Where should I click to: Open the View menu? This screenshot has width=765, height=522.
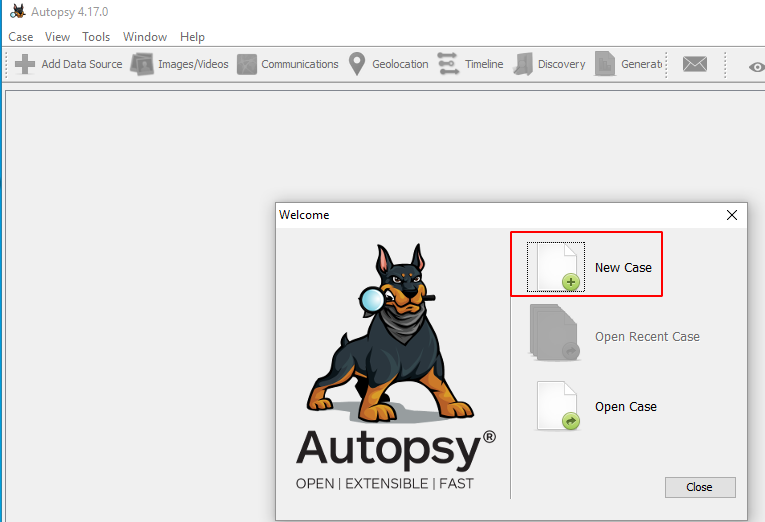57,37
